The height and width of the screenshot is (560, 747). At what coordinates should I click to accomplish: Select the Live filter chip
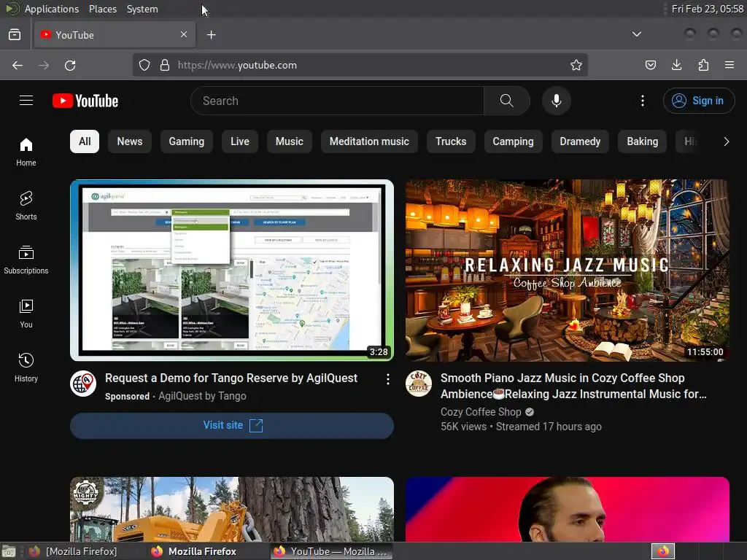(x=239, y=141)
